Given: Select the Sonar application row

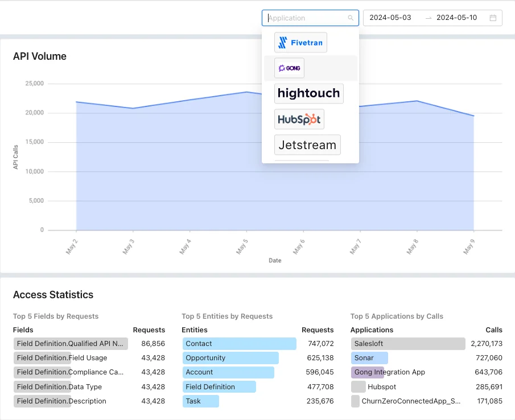Looking at the screenshot, I should 426,358.
